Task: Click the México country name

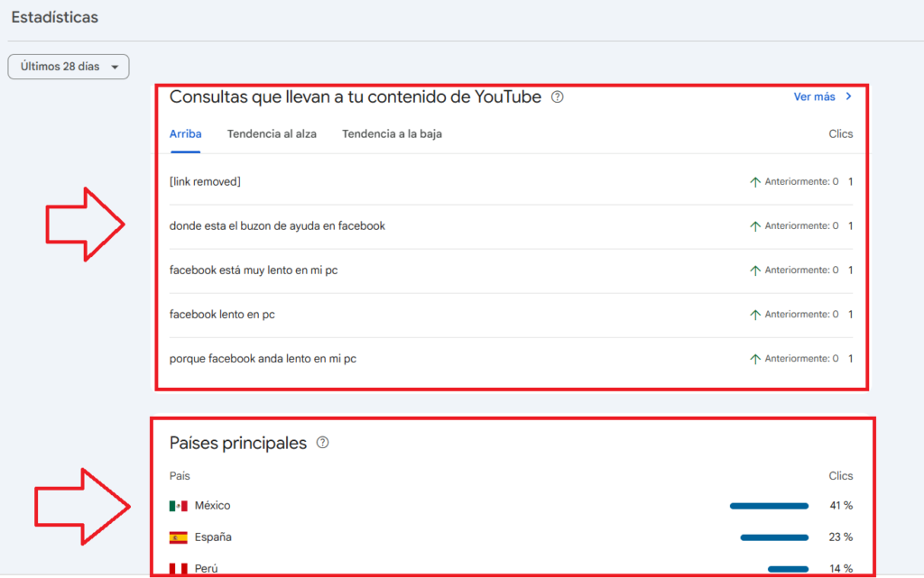Action: click(213, 506)
